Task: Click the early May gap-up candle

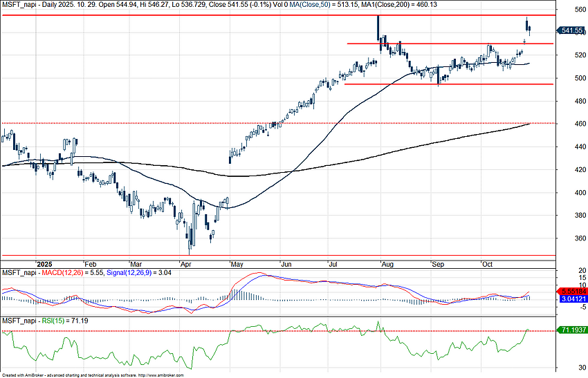Action: point(230,158)
